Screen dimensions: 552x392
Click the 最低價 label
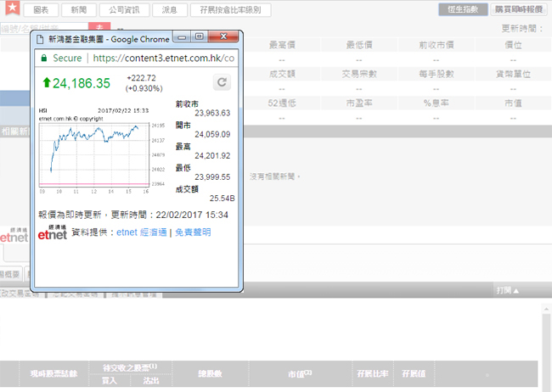coord(359,45)
